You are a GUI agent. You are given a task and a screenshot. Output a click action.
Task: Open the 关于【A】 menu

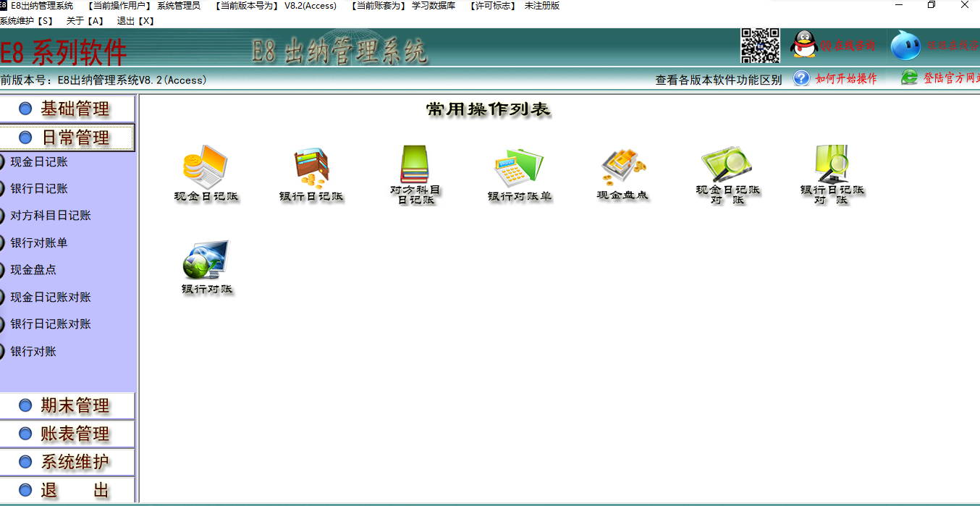click(85, 21)
